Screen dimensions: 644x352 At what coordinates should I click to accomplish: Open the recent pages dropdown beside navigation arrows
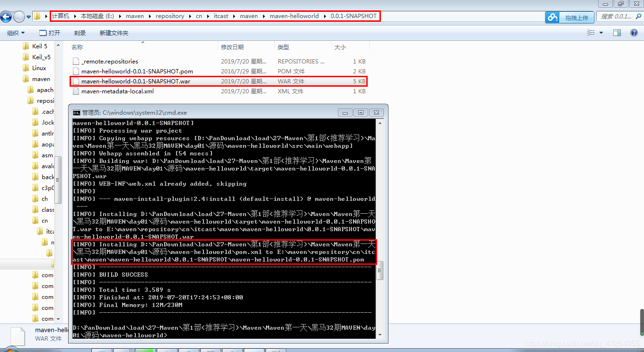[x=29, y=17]
